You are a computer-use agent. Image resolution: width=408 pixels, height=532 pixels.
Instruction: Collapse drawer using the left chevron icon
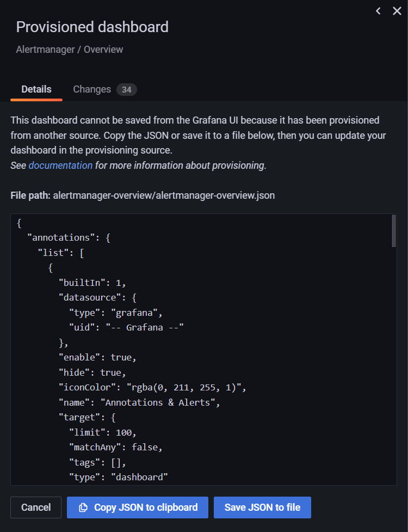(378, 11)
